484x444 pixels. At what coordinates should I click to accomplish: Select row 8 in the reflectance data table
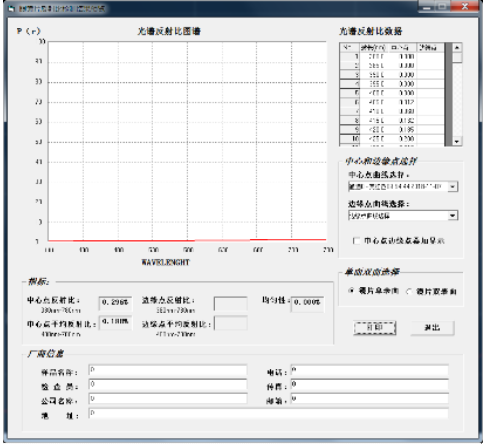pyautogui.click(x=392, y=121)
